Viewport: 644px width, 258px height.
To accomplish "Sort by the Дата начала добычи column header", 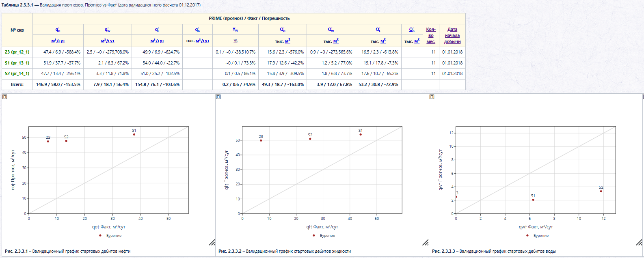I will 452,35.
